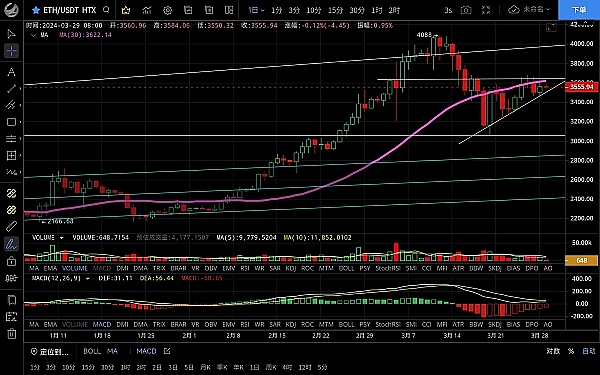Select the text annotation tool (A)
The width and height of the screenshot is (600, 375).
pyautogui.click(x=11, y=72)
